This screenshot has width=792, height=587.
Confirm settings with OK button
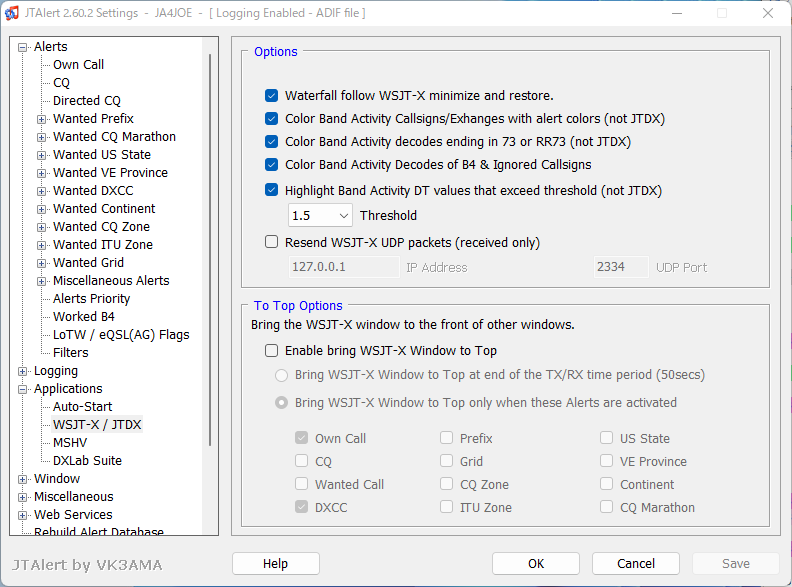pos(536,564)
